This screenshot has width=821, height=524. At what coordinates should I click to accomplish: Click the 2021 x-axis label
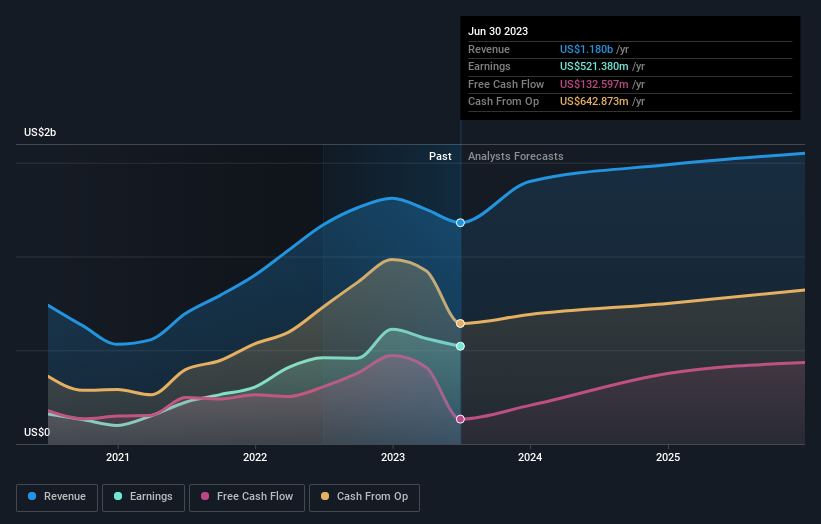point(118,457)
